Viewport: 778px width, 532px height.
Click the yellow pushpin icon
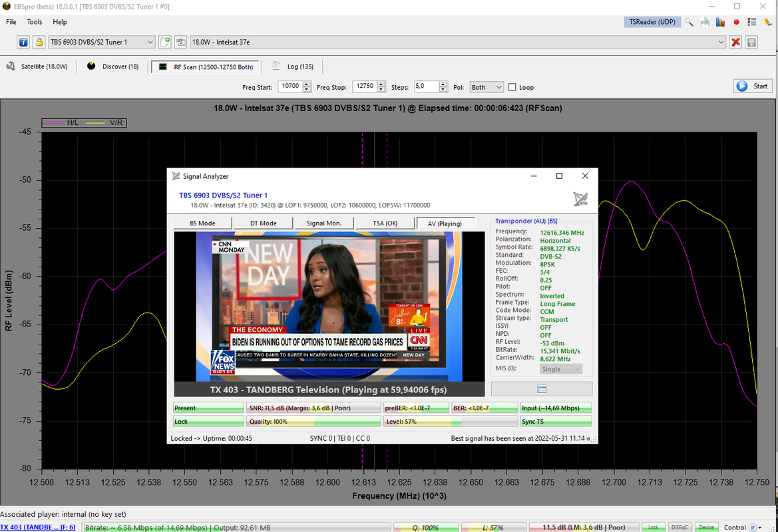pos(767,22)
